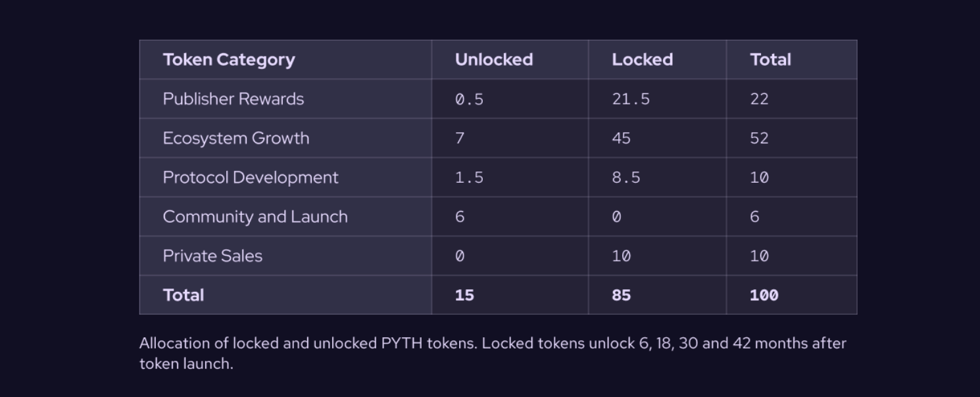Click the total unlocked value 15
The height and width of the screenshot is (397, 980).
pyautogui.click(x=464, y=295)
